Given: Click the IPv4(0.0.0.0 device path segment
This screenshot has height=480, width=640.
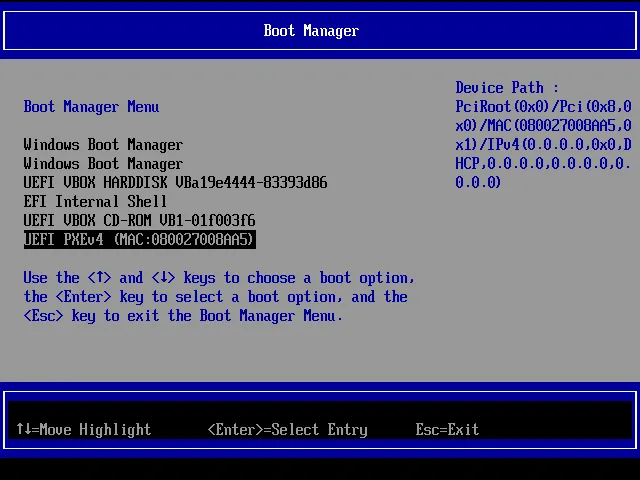Looking at the screenshot, I should tap(535, 145).
